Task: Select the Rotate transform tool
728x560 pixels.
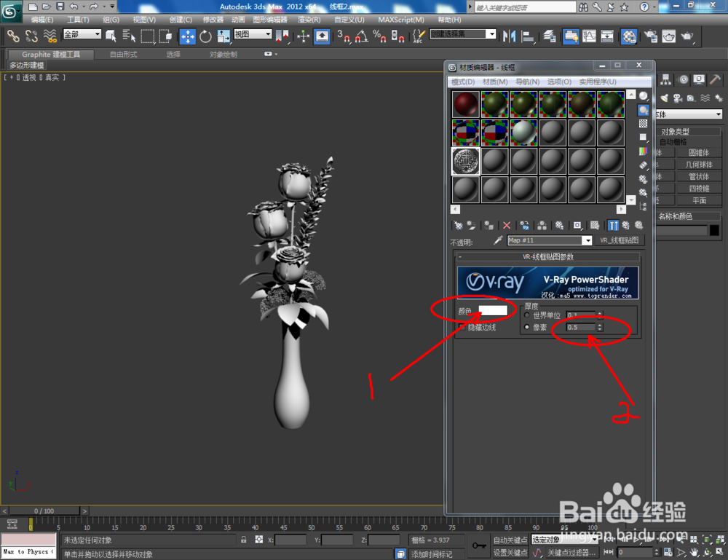Action: [x=205, y=36]
